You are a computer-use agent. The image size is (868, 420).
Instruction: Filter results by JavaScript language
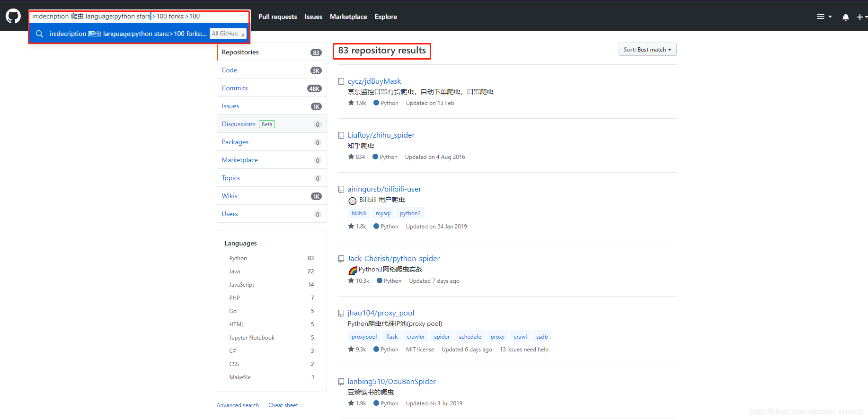pos(272,285)
